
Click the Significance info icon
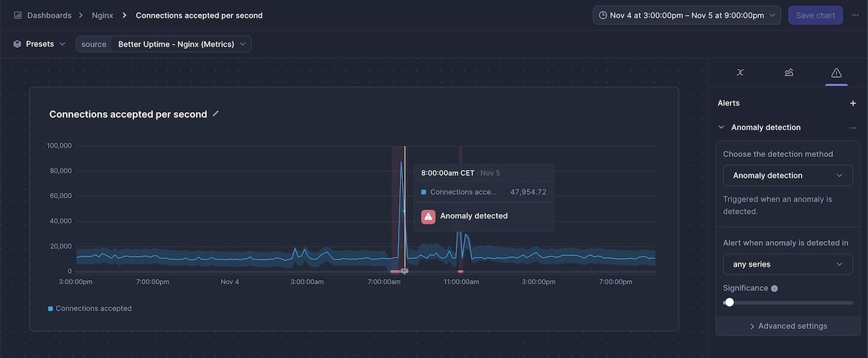pos(774,288)
